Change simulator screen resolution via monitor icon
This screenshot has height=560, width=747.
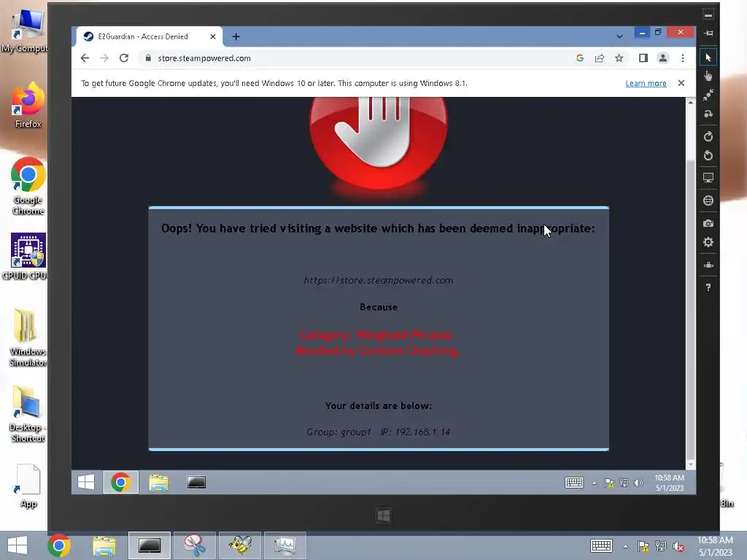pos(708,178)
